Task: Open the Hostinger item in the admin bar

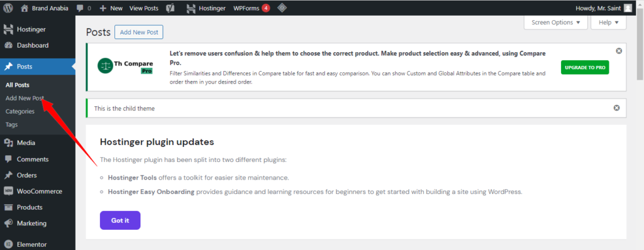Action: (x=206, y=8)
